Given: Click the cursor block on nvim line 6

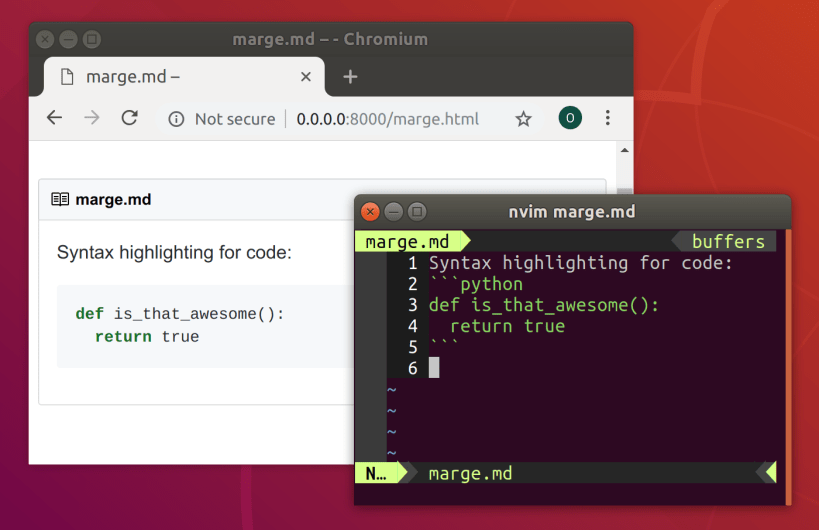Looking at the screenshot, I should tap(434, 368).
